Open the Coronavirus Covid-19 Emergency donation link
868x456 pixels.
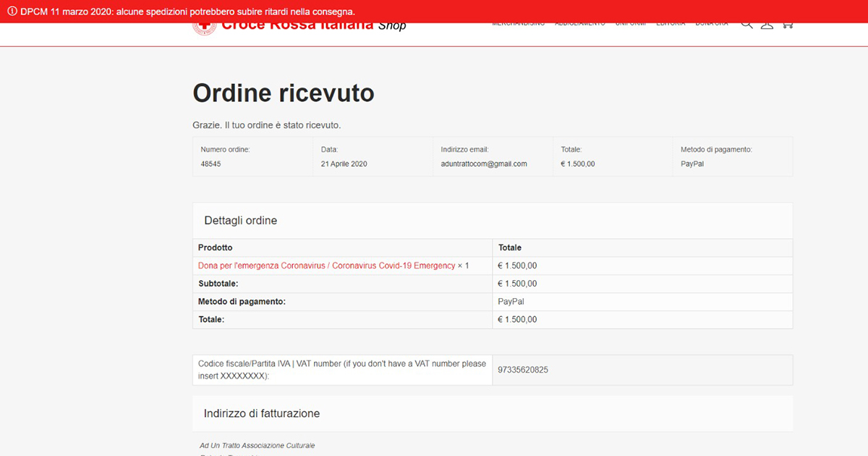click(327, 266)
